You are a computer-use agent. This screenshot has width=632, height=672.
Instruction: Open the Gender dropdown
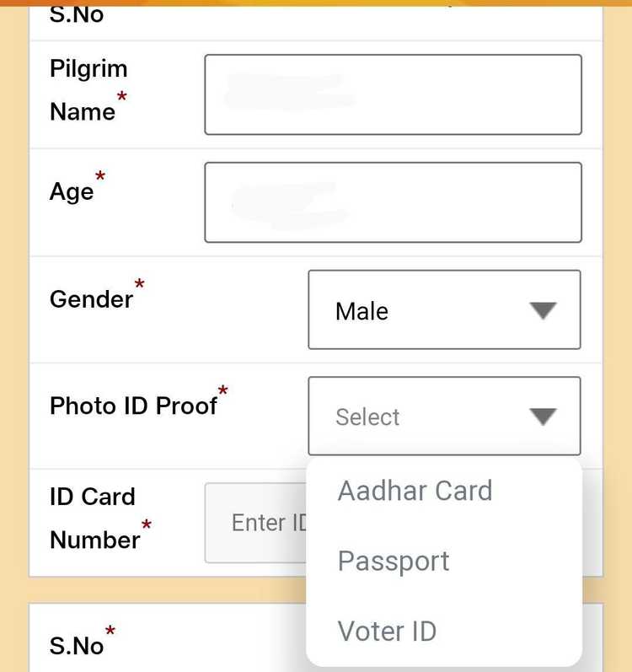coord(444,309)
